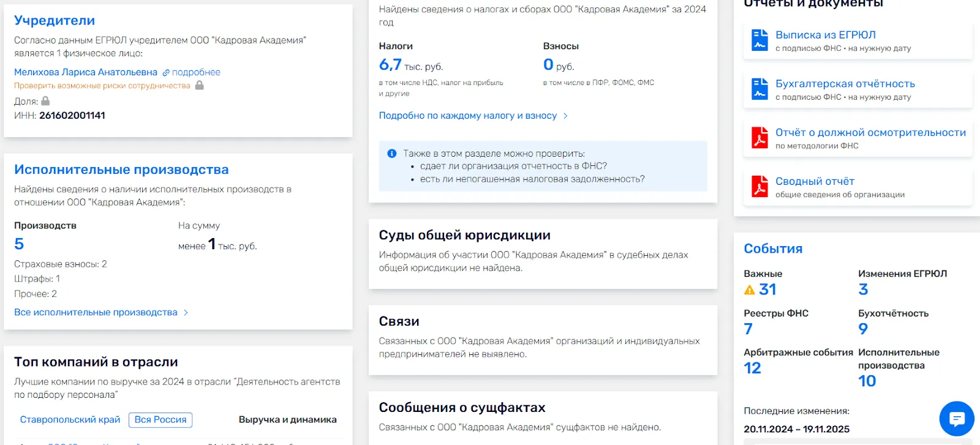Open Проверить возможные риски сотрудничества link
The image size is (980, 445).
click(102, 86)
